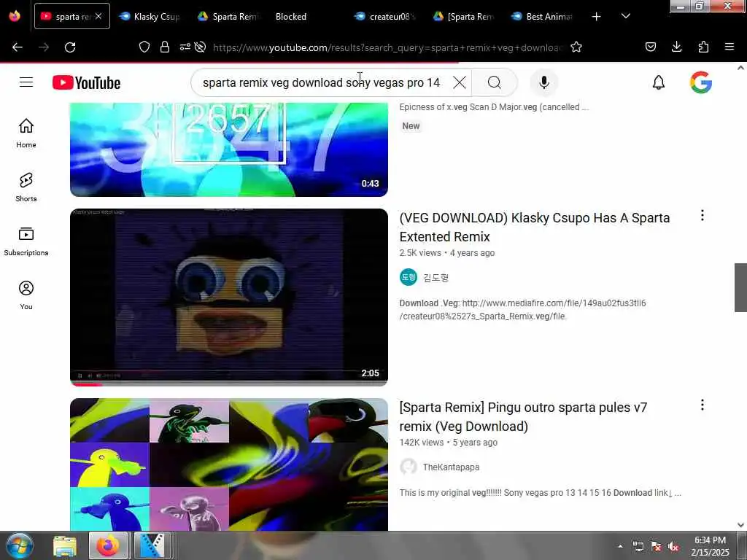The image size is (747, 560).
Task: Open a new browser tab with plus
Action: pyautogui.click(x=596, y=17)
